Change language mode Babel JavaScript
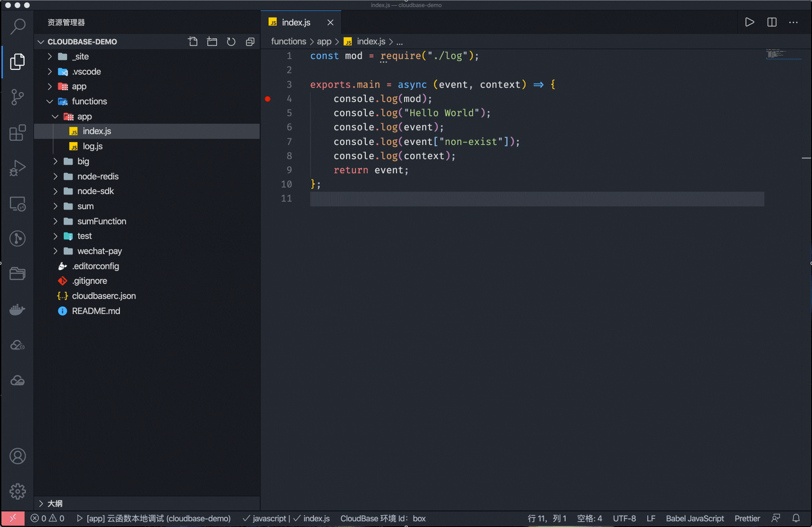Screen dimensions: 812x527 [x=694, y=518]
